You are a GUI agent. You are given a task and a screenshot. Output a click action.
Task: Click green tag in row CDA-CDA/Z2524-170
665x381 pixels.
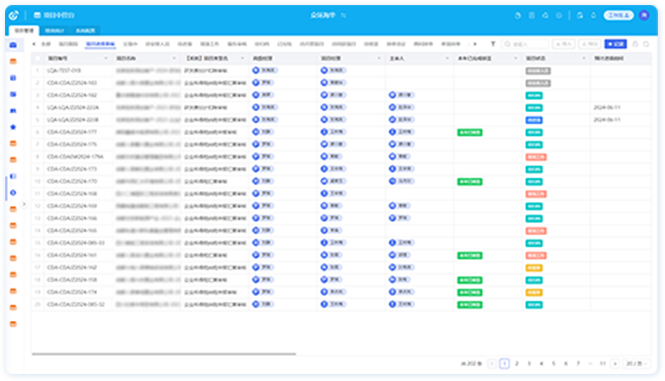tap(469, 182)
